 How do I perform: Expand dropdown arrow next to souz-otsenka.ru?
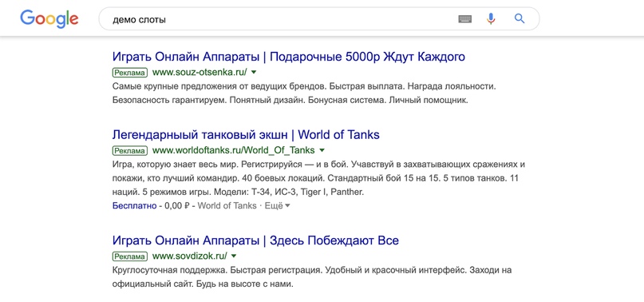[254, 73]
